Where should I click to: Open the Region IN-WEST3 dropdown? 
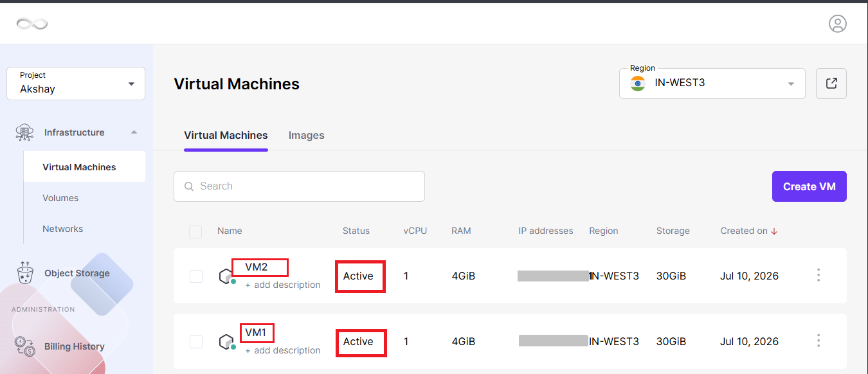point(712,84)
